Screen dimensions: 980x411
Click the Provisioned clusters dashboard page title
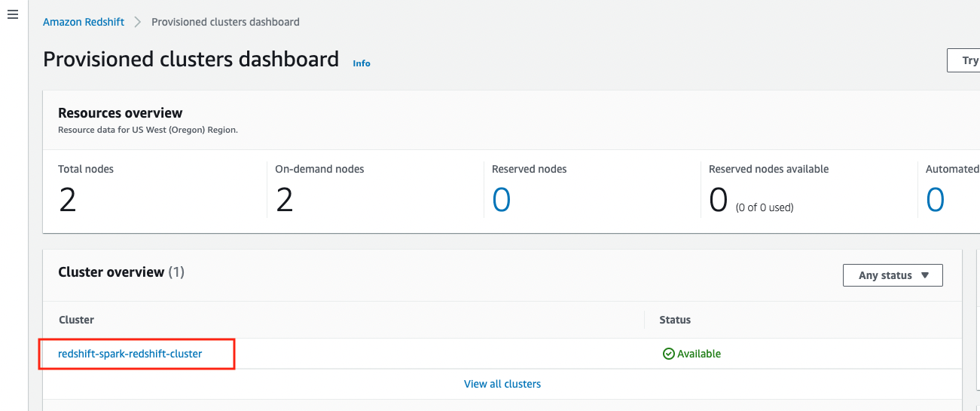191,59
